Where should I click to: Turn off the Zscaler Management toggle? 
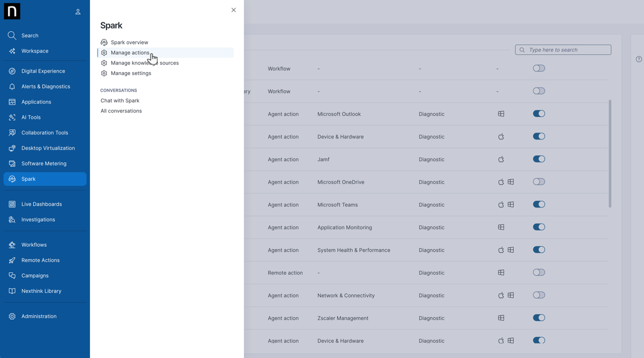point(539,318)
